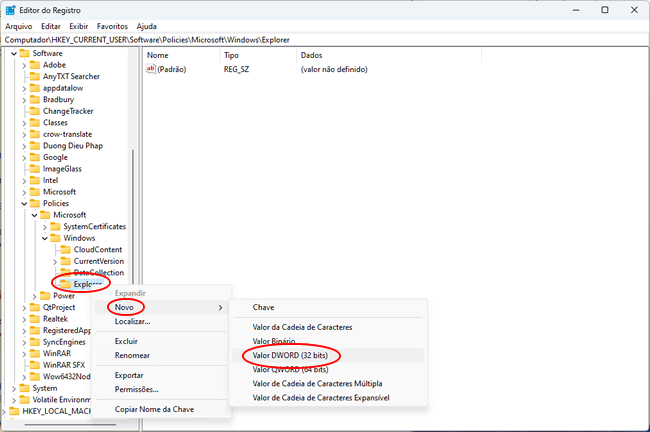Click the tree pane vertical scrollbar

click(133, 200)
